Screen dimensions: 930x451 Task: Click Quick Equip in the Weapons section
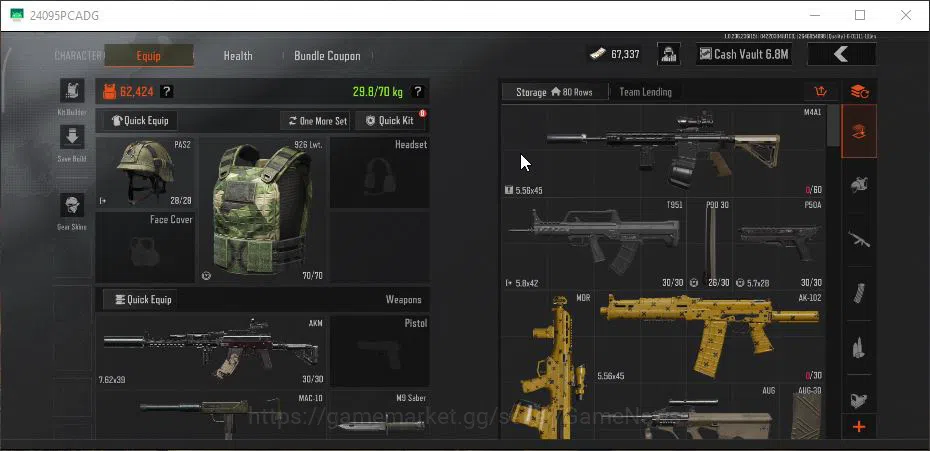click(140, 299)
